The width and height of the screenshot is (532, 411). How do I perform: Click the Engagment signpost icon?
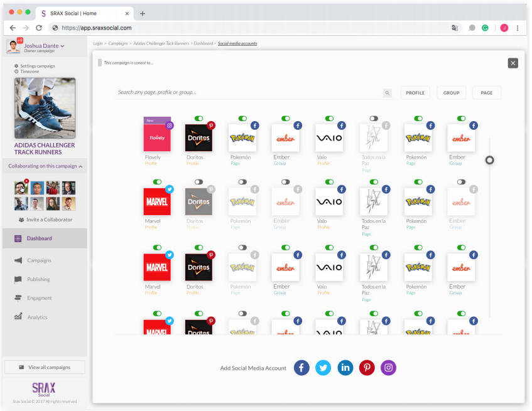pos(18,298)
